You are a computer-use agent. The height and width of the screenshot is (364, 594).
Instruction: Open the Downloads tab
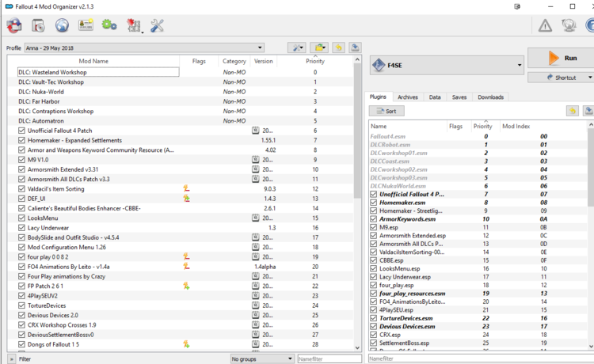[490, 97]
